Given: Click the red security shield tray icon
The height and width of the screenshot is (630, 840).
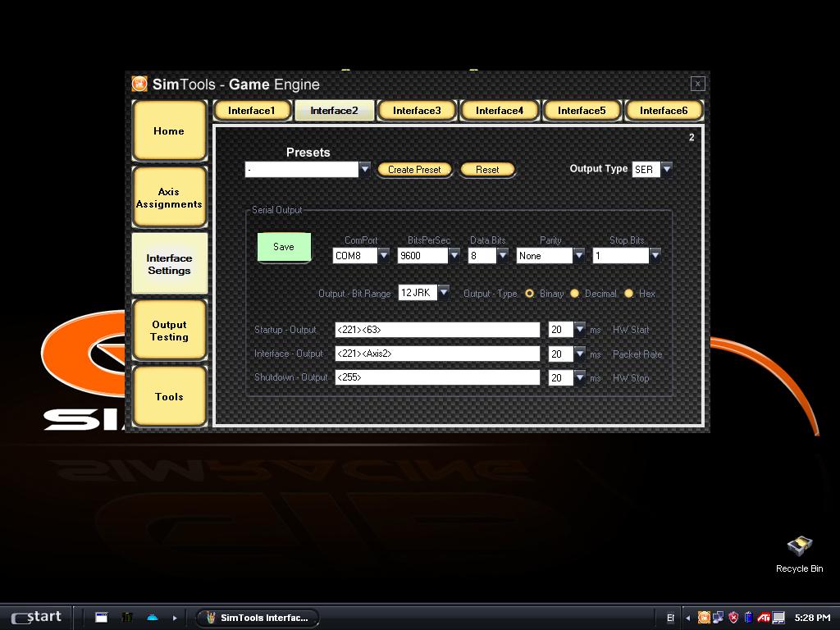Looking at the screenshot, I should pyautogui.click(x=733, y=618).
